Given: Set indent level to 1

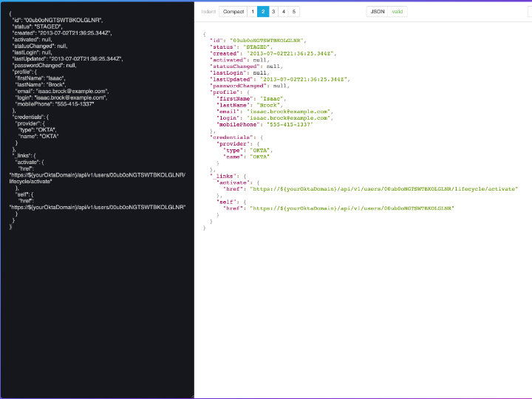Looking at the screenshot, I should 252,12.
